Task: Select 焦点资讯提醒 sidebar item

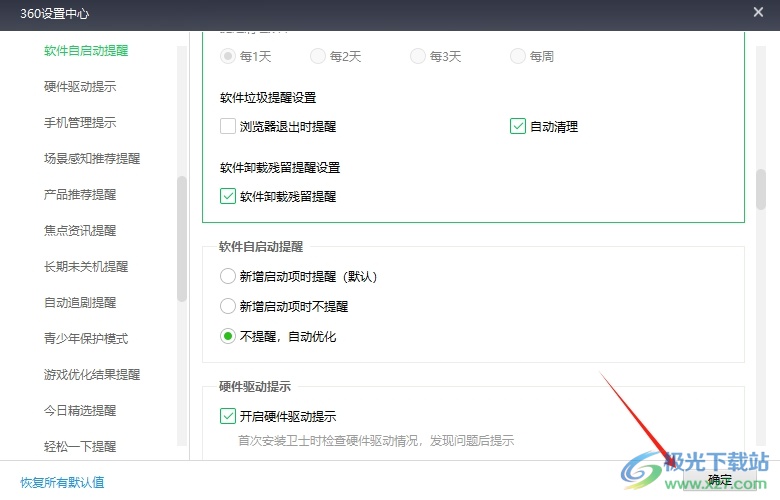Action: [80, 230]
